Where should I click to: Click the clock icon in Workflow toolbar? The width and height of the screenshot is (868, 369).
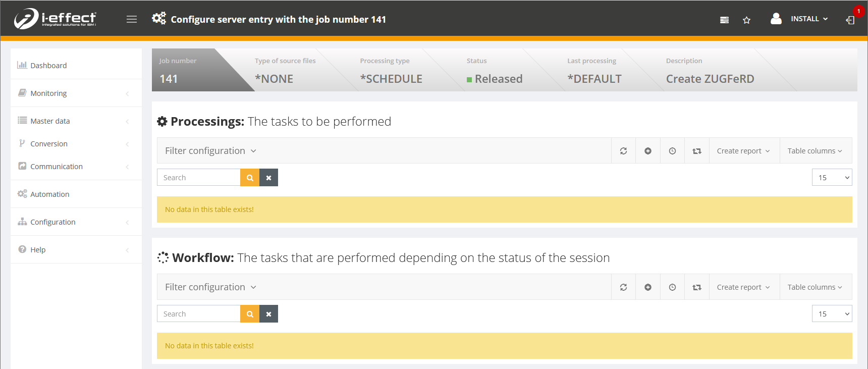click(672, 287)
